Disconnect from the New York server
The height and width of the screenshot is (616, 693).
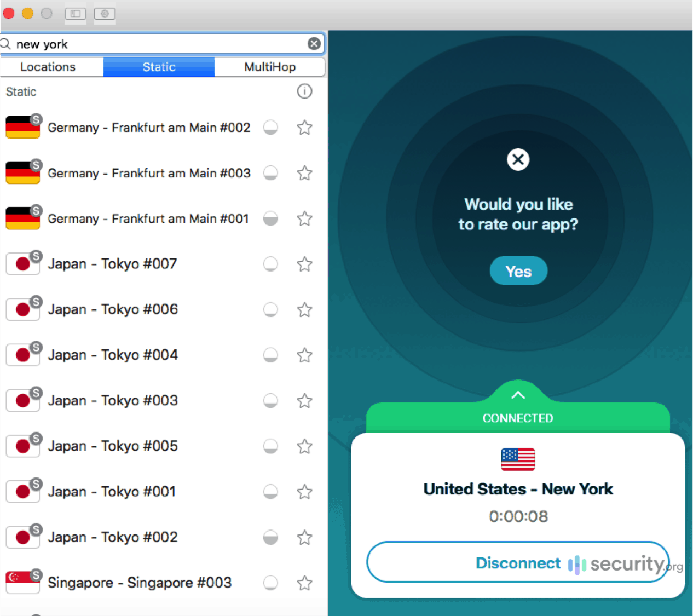point(518,562)
